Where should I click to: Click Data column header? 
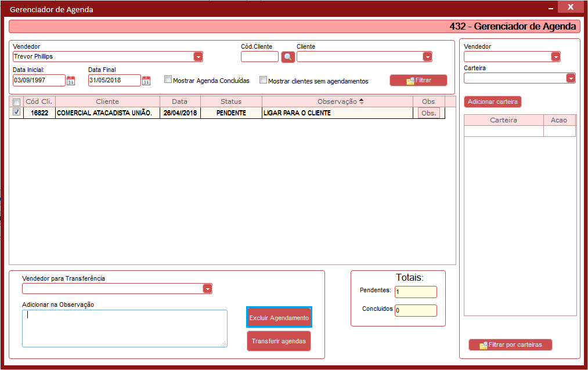point(180,101)
